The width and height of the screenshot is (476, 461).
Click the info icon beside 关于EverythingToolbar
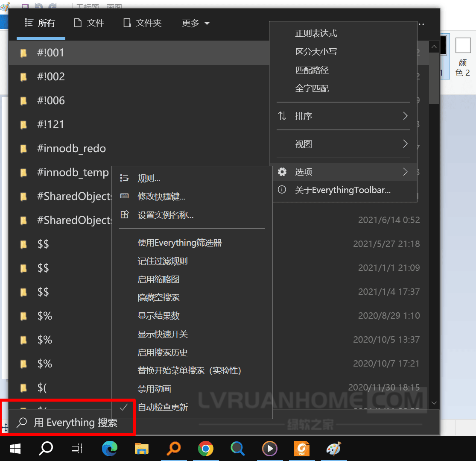[282, 190]
